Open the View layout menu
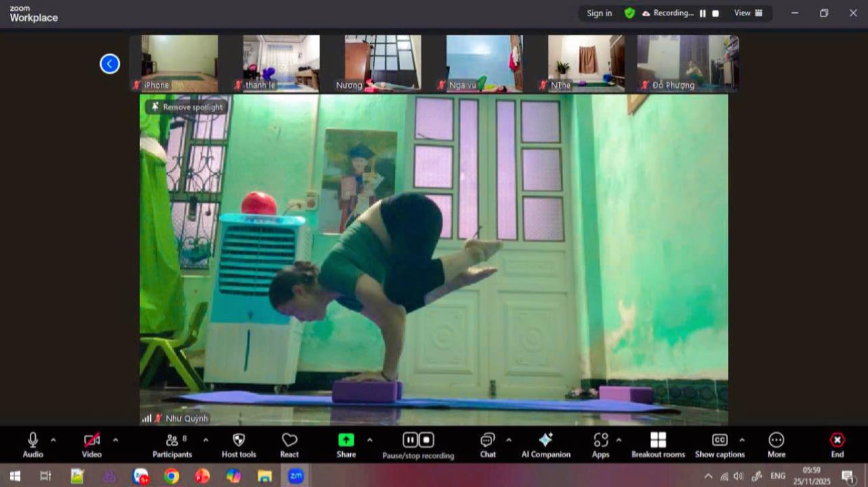The height and width of the screenshot is (487, 868). pos(748,13)
